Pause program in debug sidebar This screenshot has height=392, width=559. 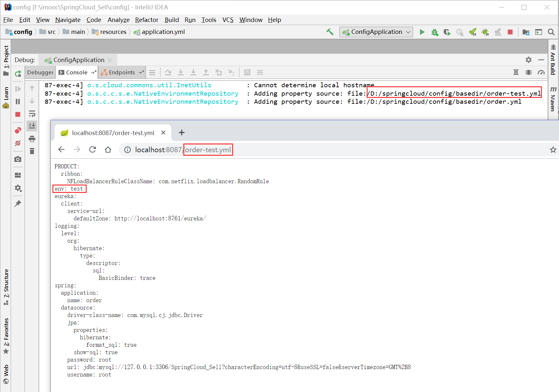click(x=18, y=101)
